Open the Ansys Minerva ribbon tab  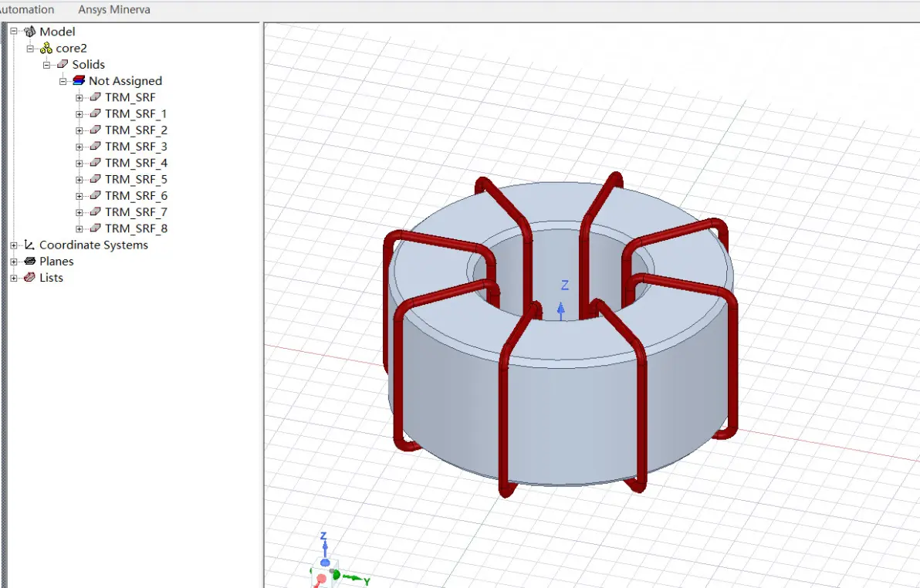point(113,9)
